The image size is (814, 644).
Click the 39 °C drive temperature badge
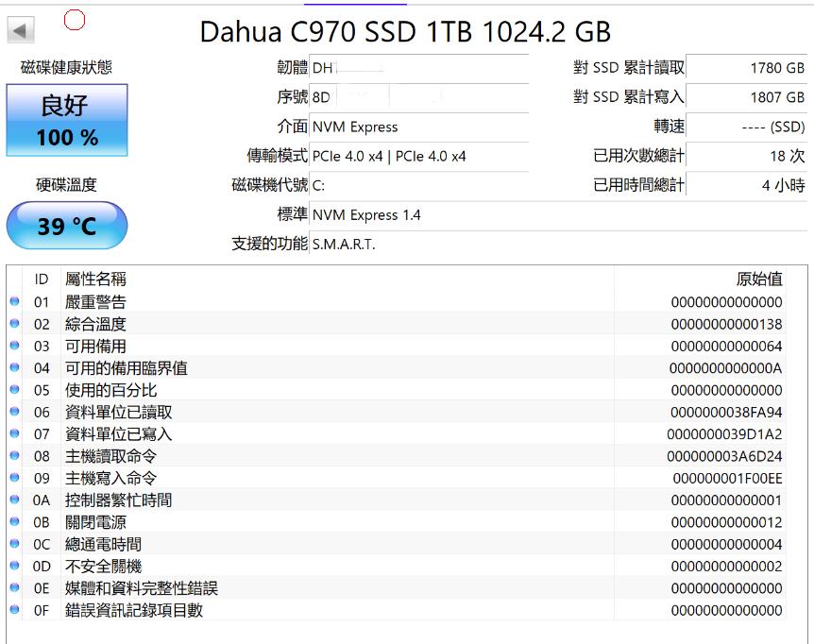[x=66, y=225]
